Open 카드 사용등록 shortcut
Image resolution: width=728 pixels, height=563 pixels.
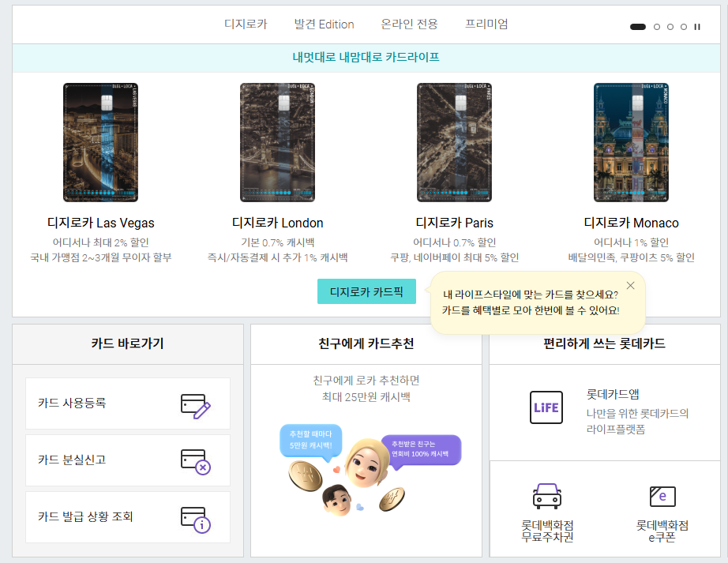128,403
